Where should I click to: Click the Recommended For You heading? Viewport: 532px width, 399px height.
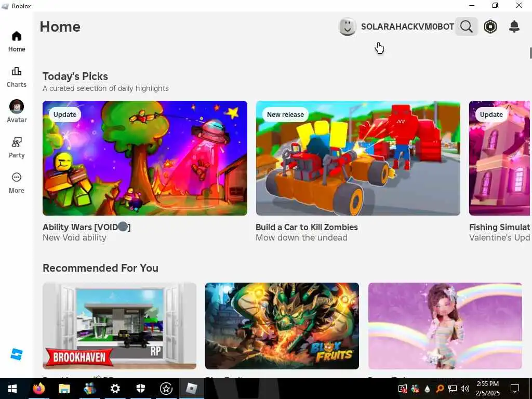100,268
